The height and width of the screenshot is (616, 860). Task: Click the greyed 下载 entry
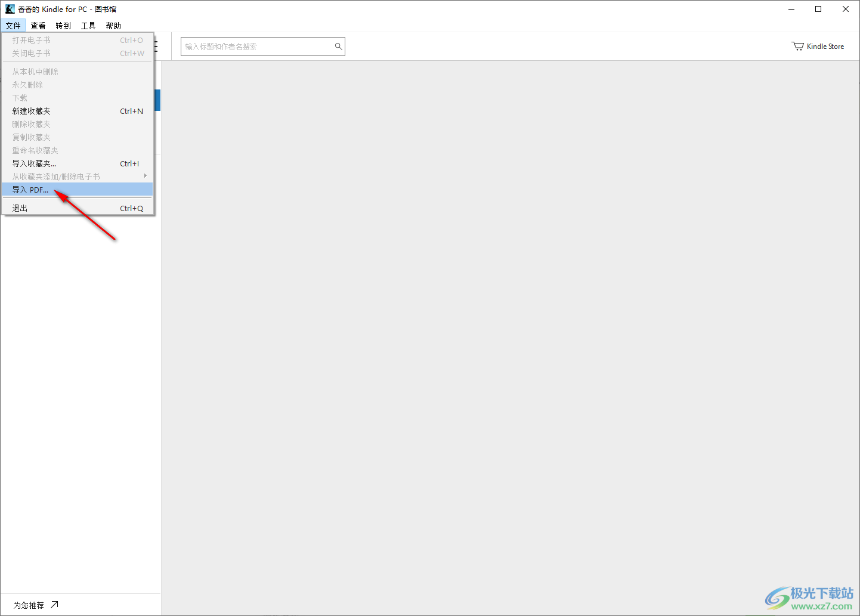click(x=78, y=98)
